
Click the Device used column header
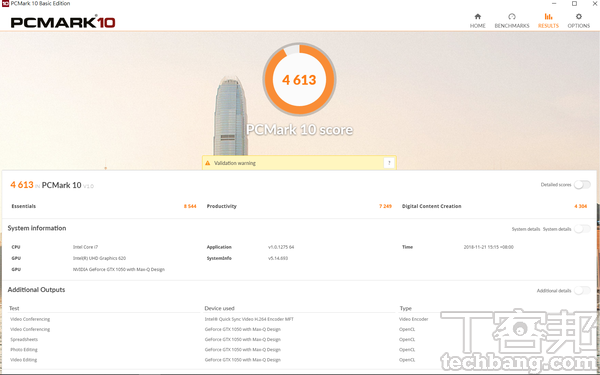[219, 308]
